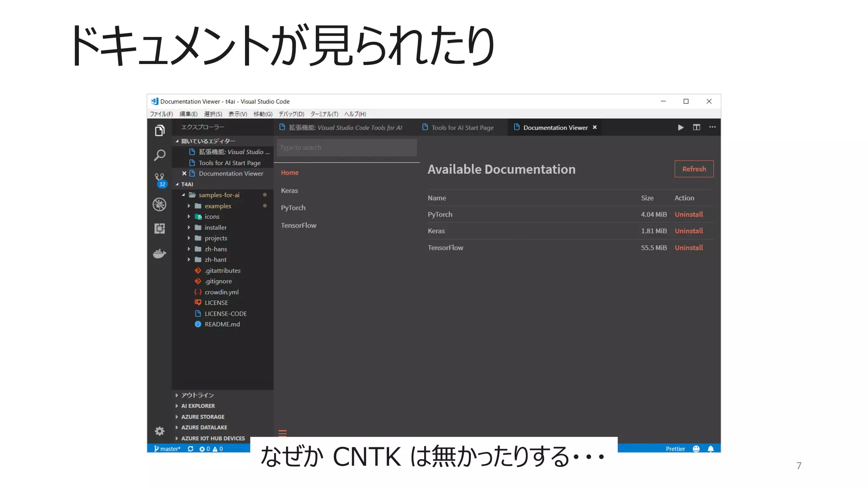Uninstall the Keras documentation

click(x=689, y=231)
